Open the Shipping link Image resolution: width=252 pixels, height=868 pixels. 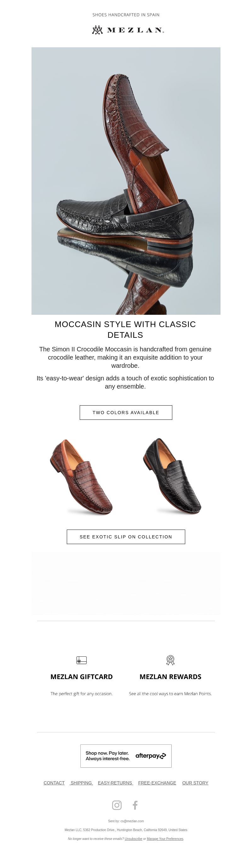tap(81, 783)
